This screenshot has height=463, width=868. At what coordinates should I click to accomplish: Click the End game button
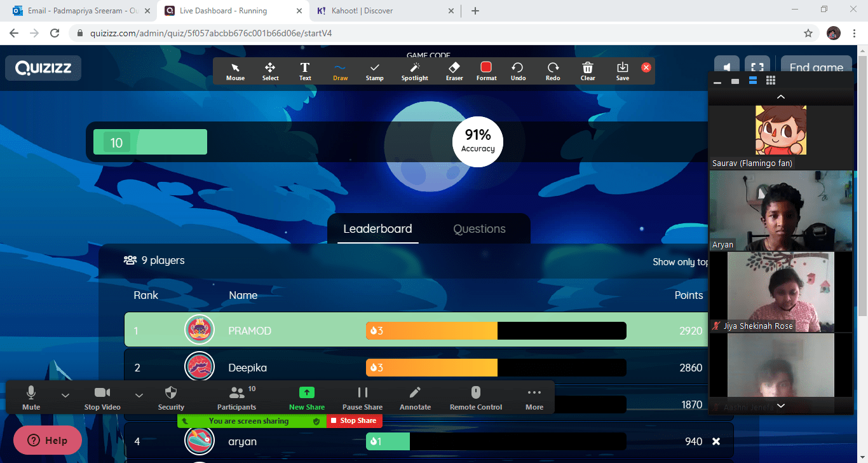tap(816, 67)
